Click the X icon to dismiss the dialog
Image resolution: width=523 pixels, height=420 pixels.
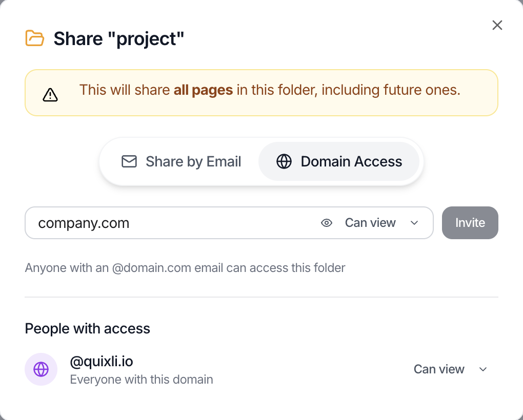tap(497, 25)
